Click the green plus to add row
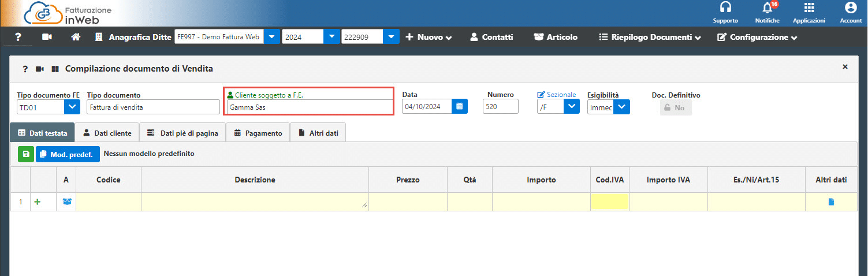 38,202
